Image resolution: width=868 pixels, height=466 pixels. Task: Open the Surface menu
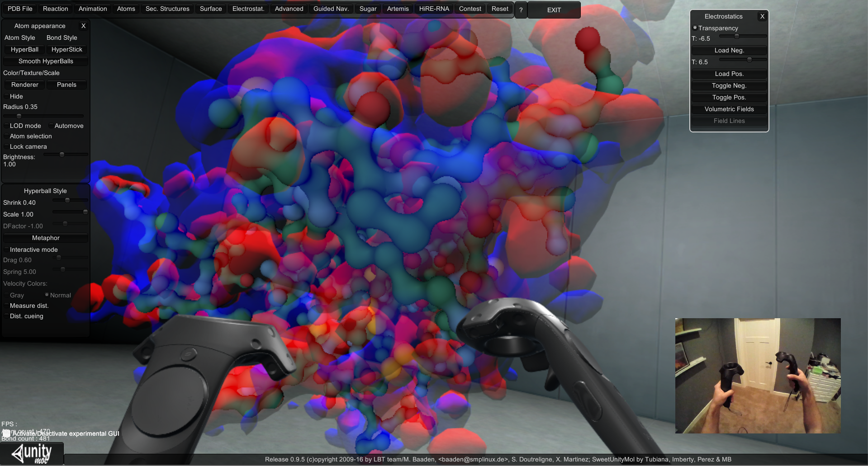tap(211, 9)
